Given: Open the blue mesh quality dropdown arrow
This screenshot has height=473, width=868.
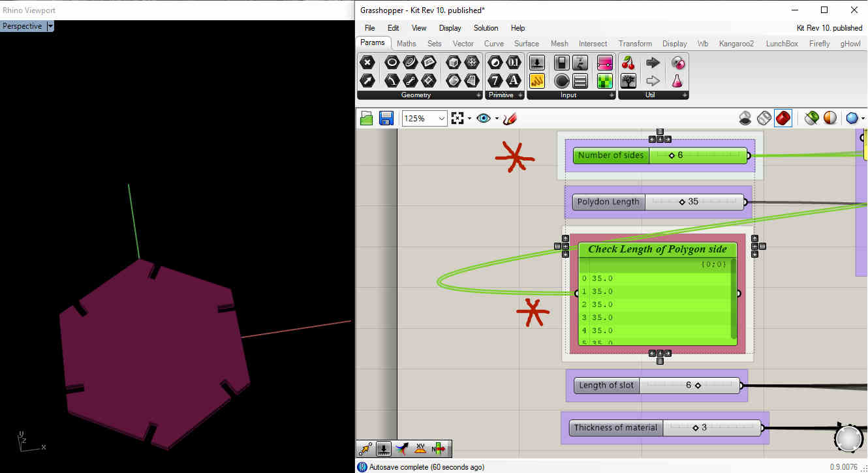Looking at the screenshot, I should click(x=863, y=118).
